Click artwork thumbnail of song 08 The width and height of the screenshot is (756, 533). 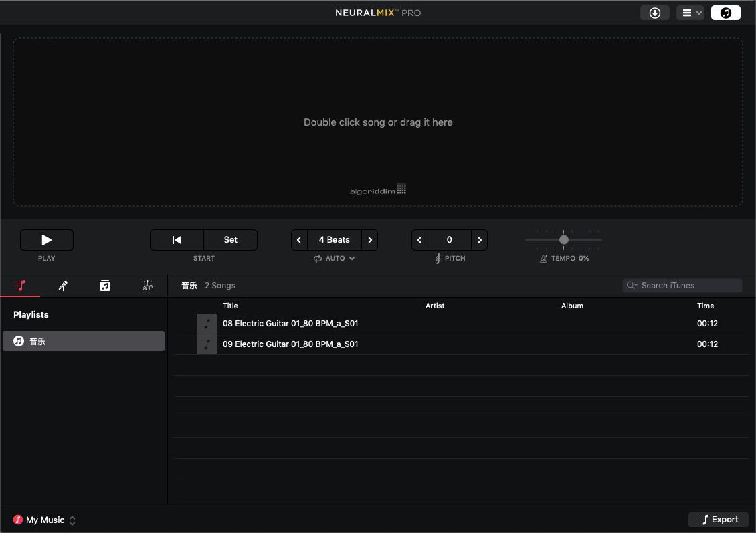207,324
